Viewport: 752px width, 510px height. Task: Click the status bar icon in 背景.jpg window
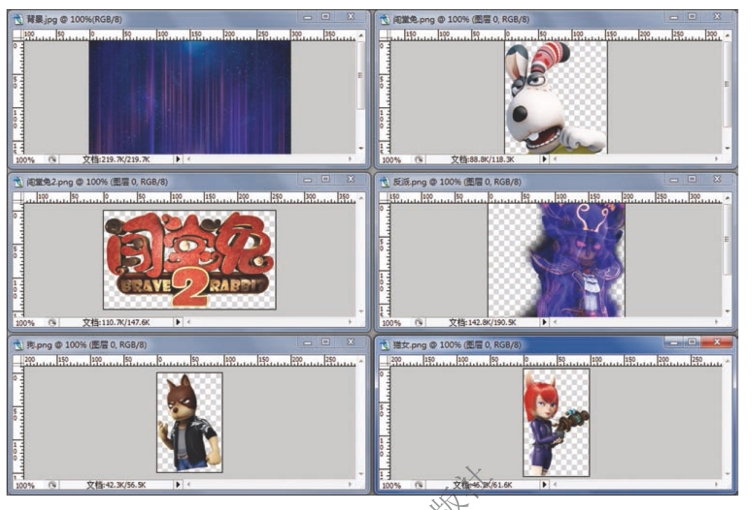click(x=53, y=159)
